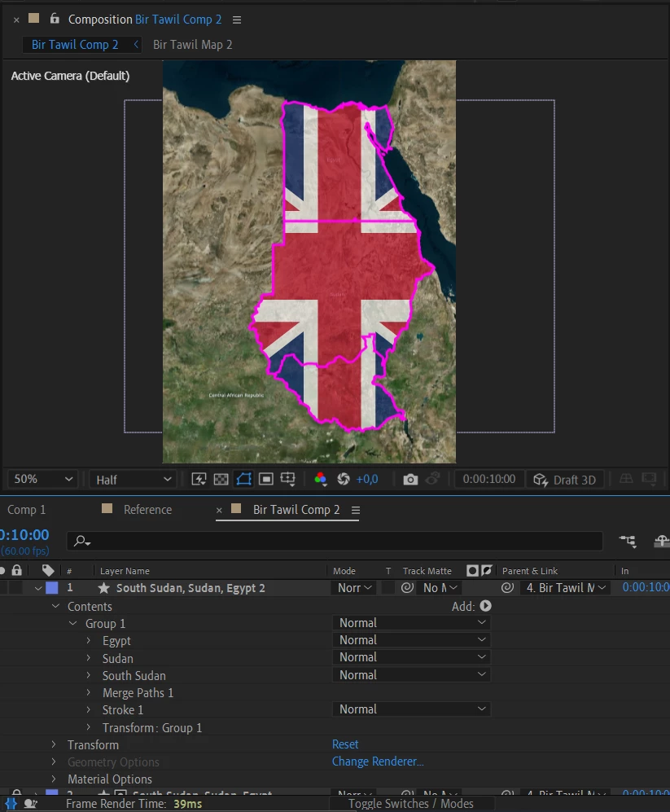Click the exposure value +0,0
The width and height of the screenshot is (670, 812).
pyautogui.click(x=367, y=480)
